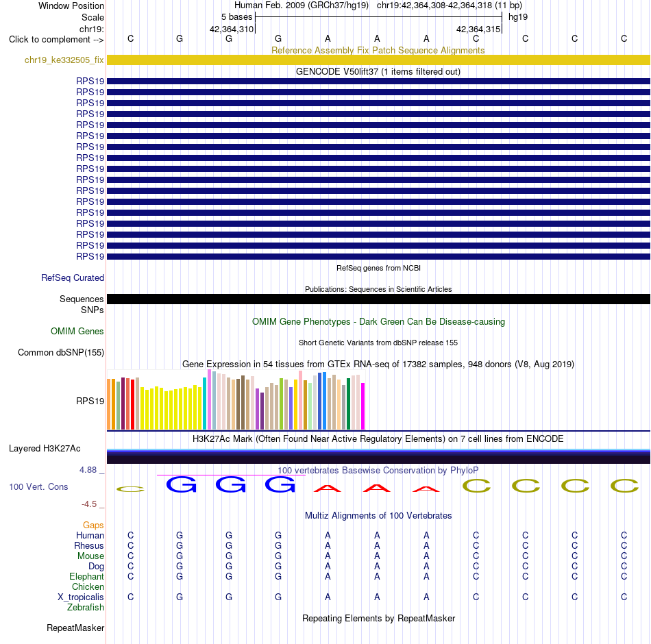This screenshot has height=644, width=651.
Task: Open chr19_ke332505_fix track label
Action: point(64,60)
